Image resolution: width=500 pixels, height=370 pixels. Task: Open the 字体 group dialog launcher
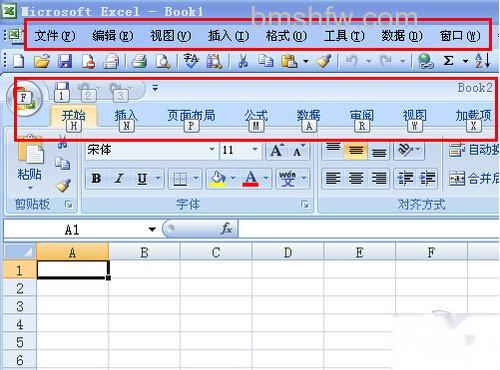coord(305,204)
